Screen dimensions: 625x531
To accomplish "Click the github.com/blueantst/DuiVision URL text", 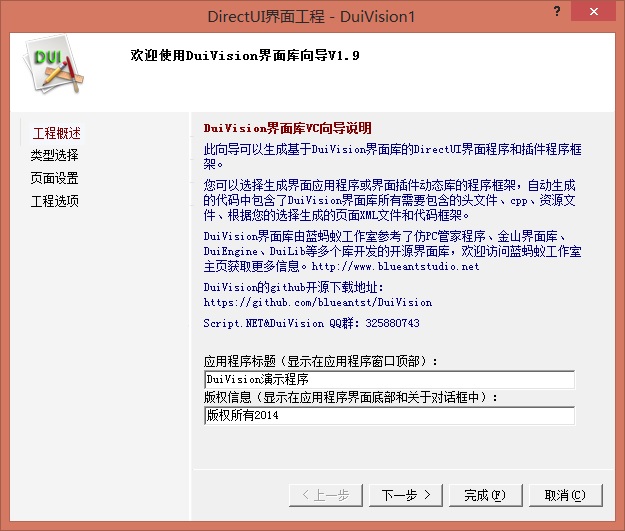I will coord(318,303).
